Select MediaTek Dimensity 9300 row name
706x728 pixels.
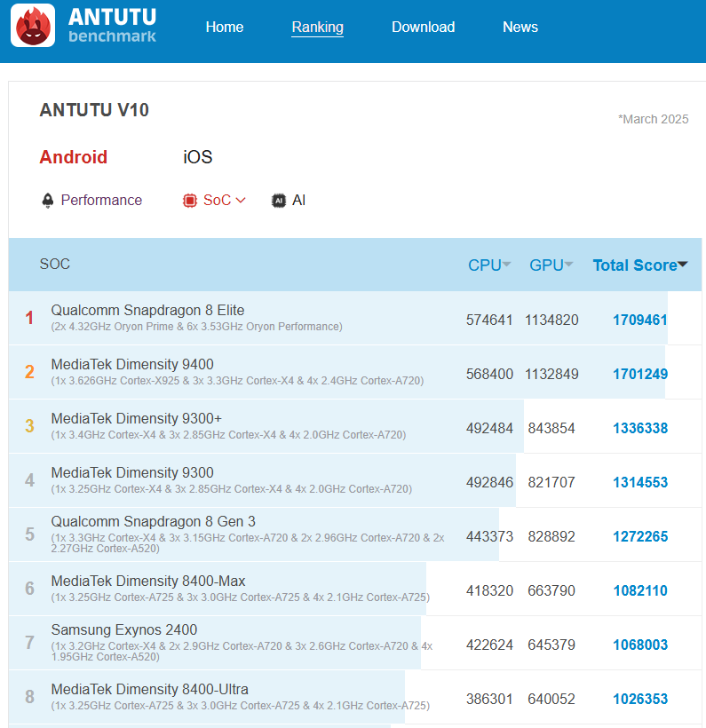point(132,472)
